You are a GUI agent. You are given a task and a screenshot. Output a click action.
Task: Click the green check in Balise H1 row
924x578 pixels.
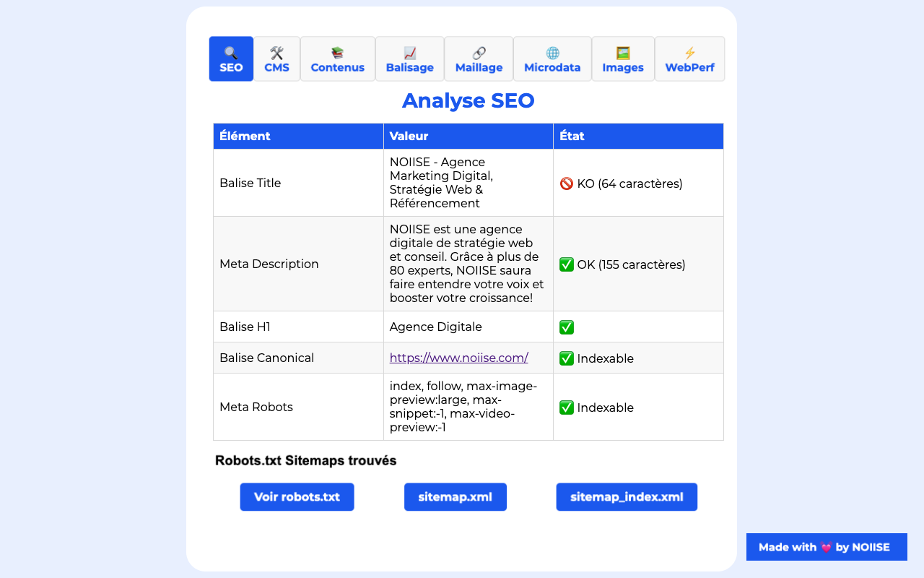click(567, 327)
